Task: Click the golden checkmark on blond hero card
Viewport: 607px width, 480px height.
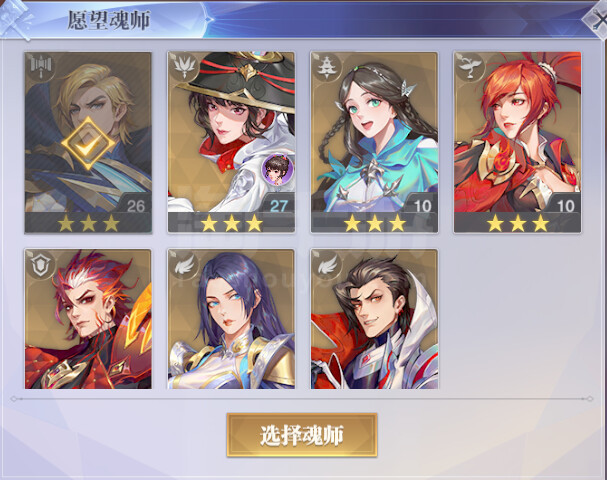Action: [88, 144]
